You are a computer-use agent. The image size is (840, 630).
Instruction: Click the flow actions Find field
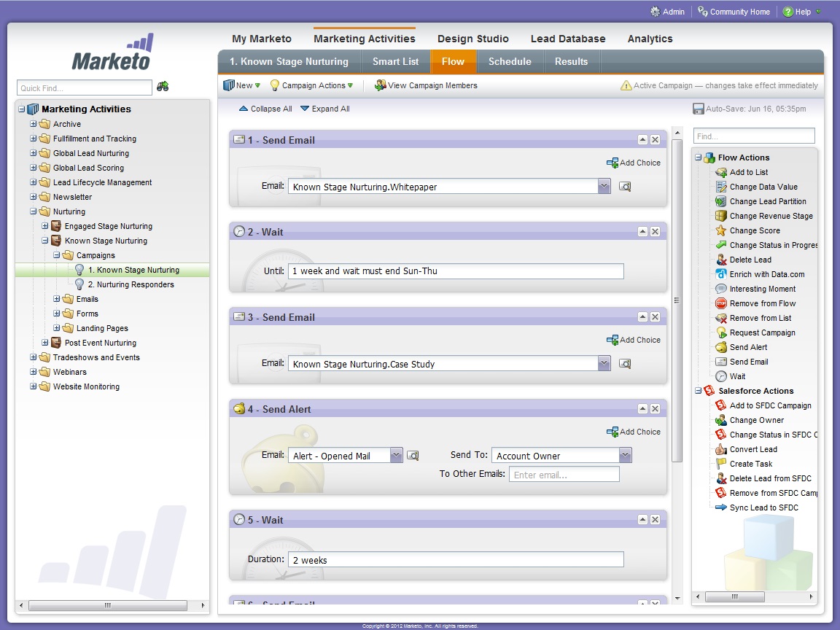pos(754,136)
